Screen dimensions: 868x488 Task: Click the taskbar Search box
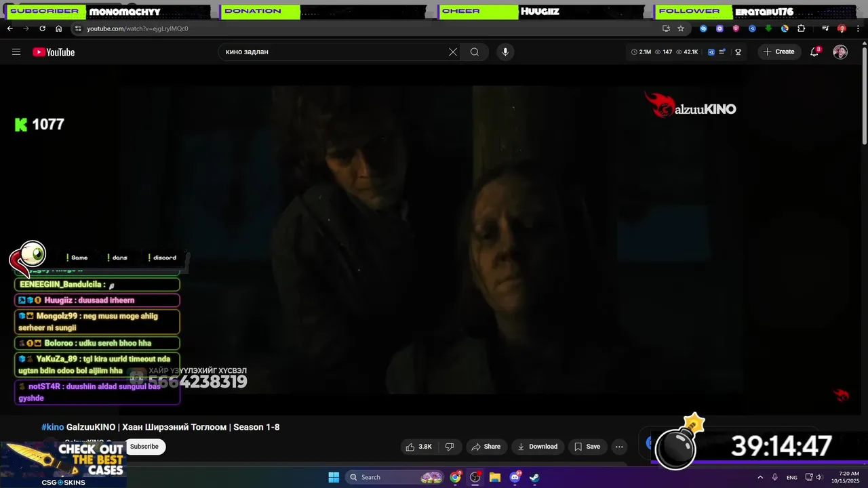coord(396,477)
